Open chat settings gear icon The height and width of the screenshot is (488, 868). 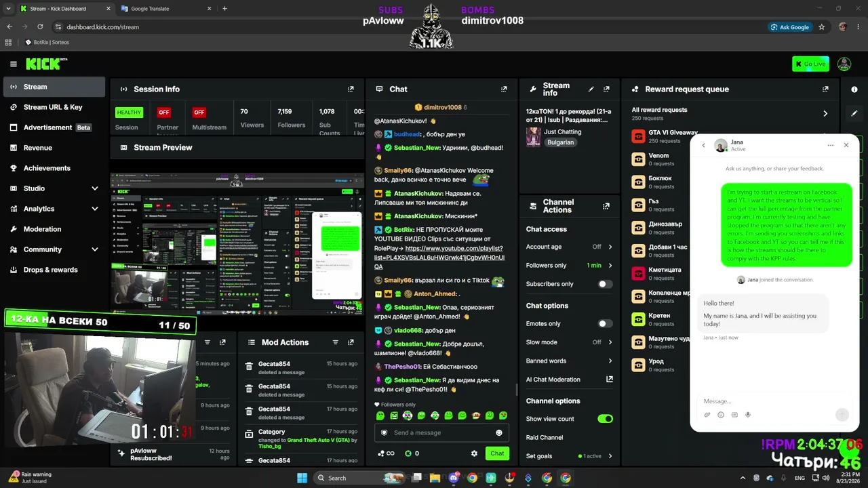point(474,453)
